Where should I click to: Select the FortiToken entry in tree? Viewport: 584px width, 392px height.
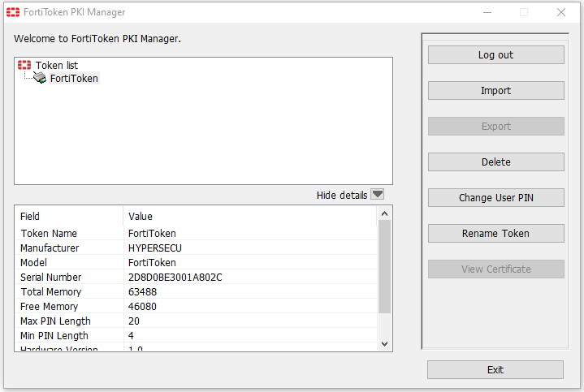click(74, 78)
